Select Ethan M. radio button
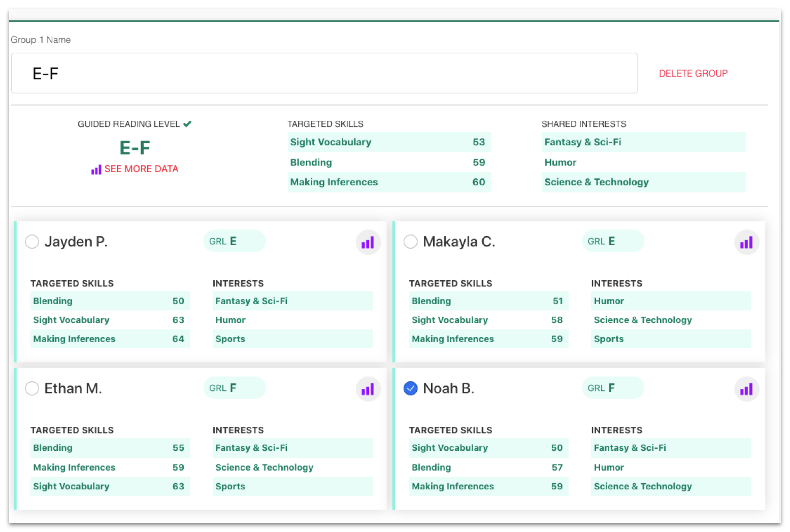 click(32, 388)
